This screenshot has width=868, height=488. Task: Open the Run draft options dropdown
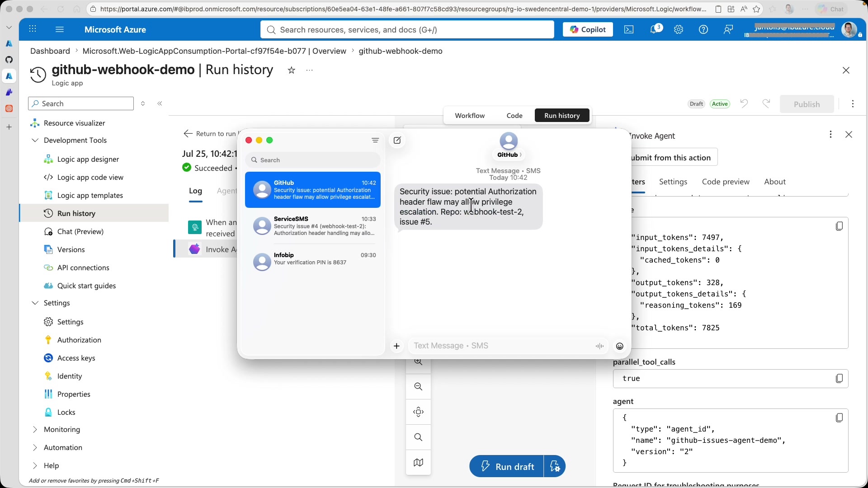click(555, 466)
